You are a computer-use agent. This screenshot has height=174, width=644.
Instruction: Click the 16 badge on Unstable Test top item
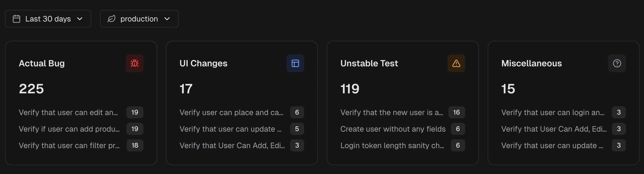(457, 112)
